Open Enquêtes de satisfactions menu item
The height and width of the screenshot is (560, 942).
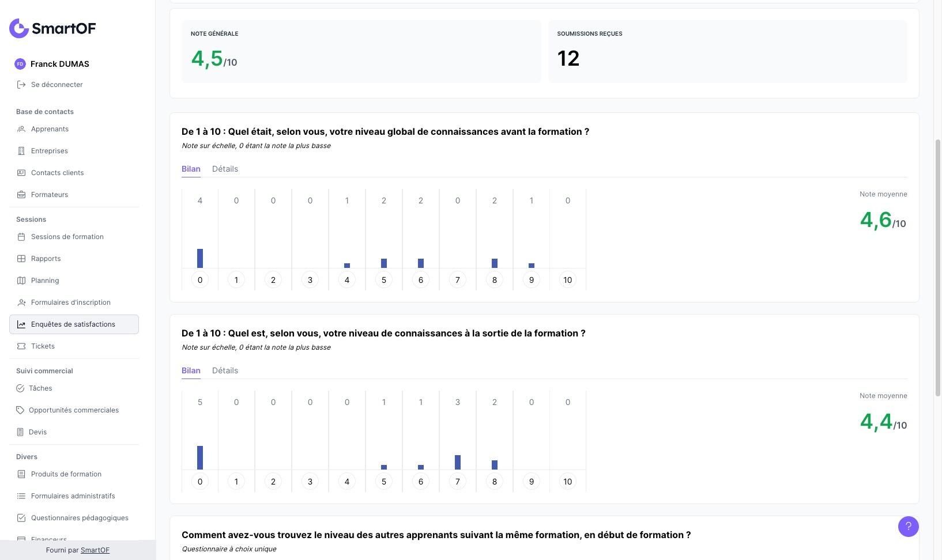(x=73, y=324)
